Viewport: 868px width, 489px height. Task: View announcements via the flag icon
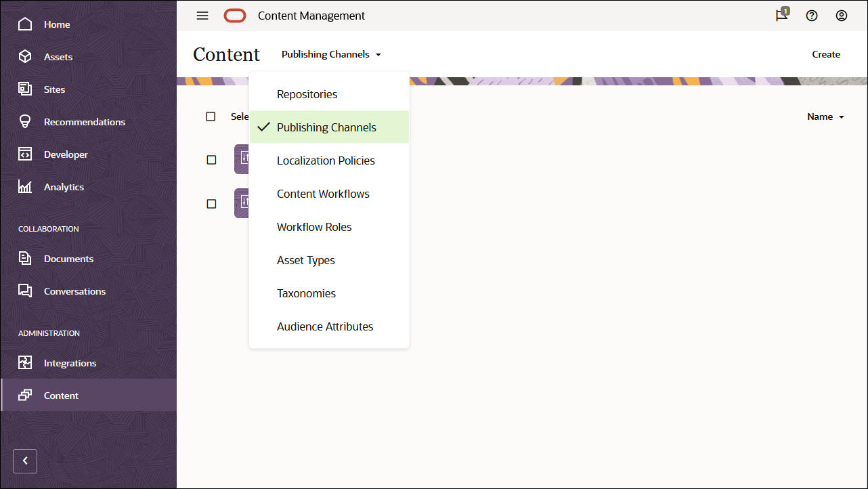(x=781, y=15)
